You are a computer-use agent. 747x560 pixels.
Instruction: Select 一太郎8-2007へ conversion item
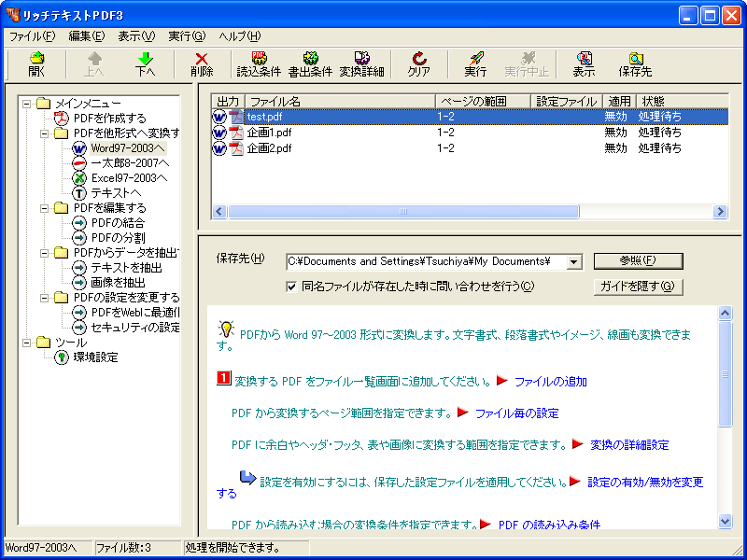coord(130,163)
